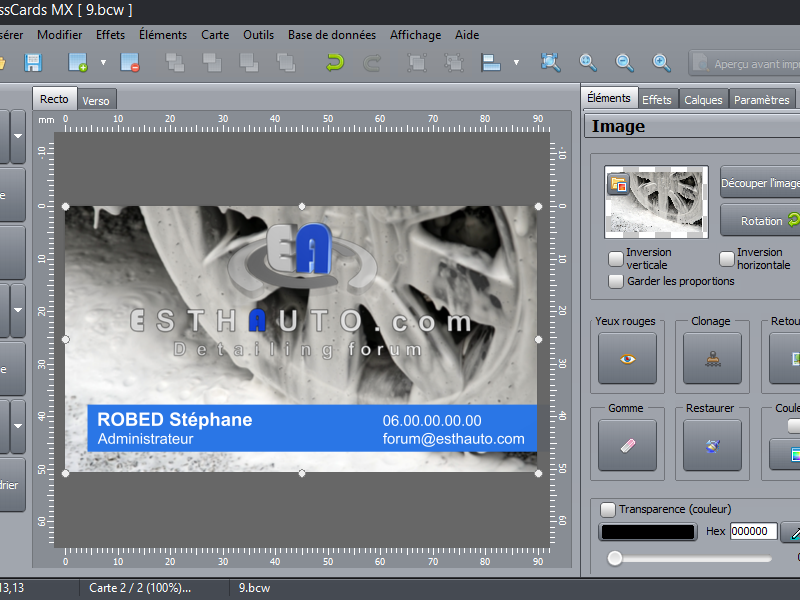Click the third layer-order toolbar icon
The height and width of the screenshot is (600, 800).
(249, 63)
